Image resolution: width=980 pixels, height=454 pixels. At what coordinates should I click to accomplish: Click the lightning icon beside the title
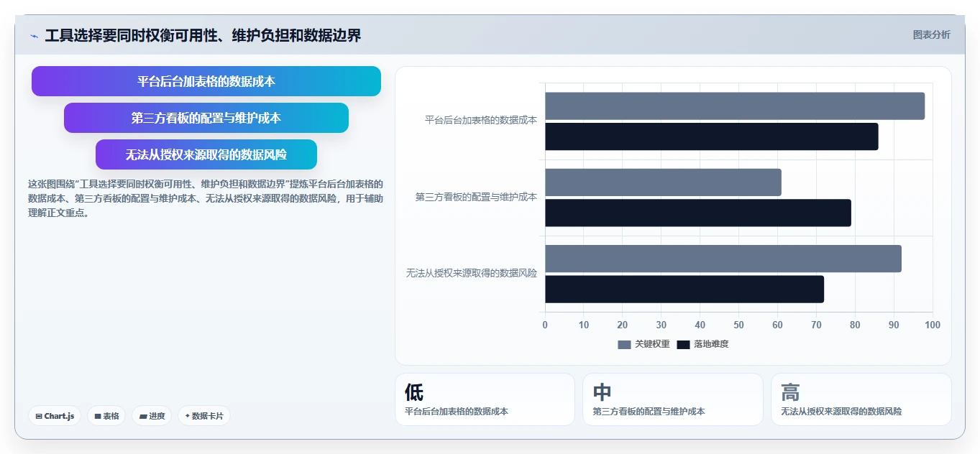[34, 36]
